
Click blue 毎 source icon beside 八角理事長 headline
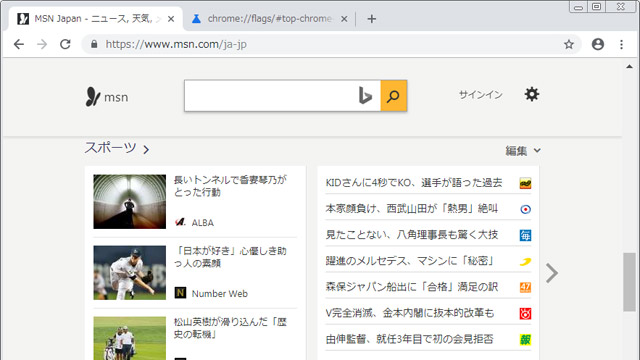point(525,236)
